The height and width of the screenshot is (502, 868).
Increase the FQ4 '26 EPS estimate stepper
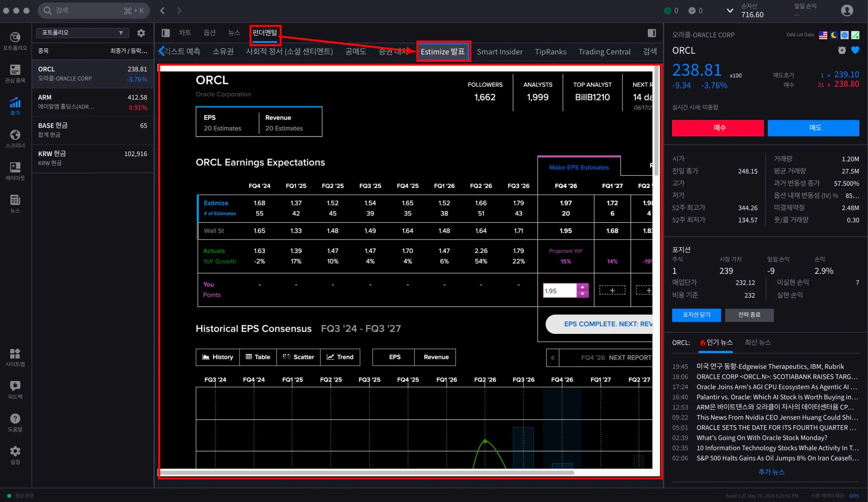tap(582, 287)
